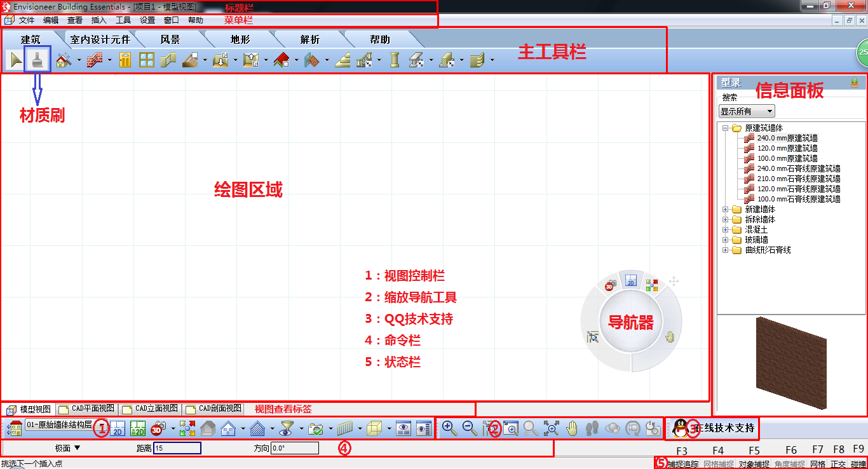
Task: Click the 2D plan view icon in view control bar
Action: (x=118, y=429)
